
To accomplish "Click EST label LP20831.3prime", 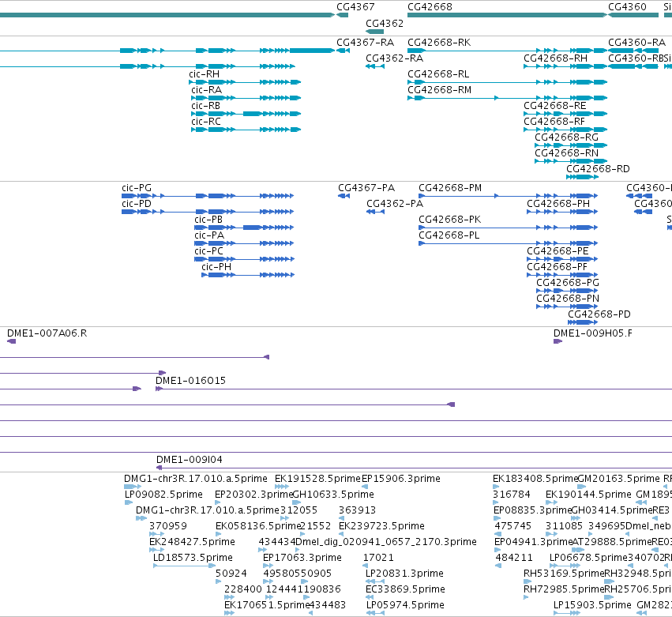I will pos(404,574).
